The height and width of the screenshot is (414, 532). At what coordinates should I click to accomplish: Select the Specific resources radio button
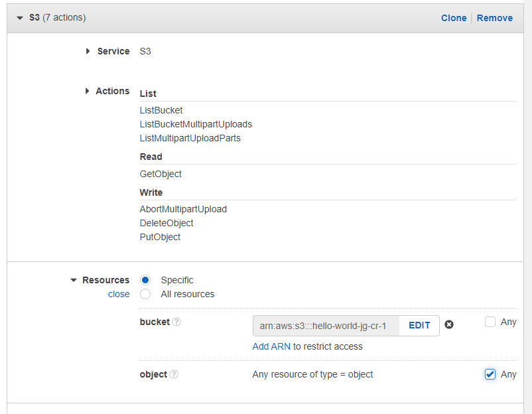click(x=146, y=280)
